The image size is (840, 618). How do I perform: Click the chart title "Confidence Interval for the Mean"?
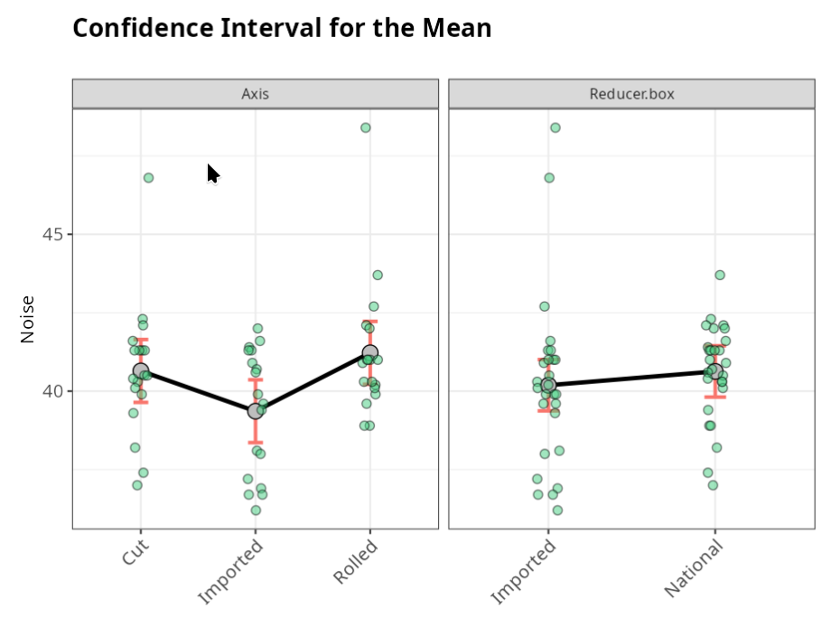pos(282,28)
